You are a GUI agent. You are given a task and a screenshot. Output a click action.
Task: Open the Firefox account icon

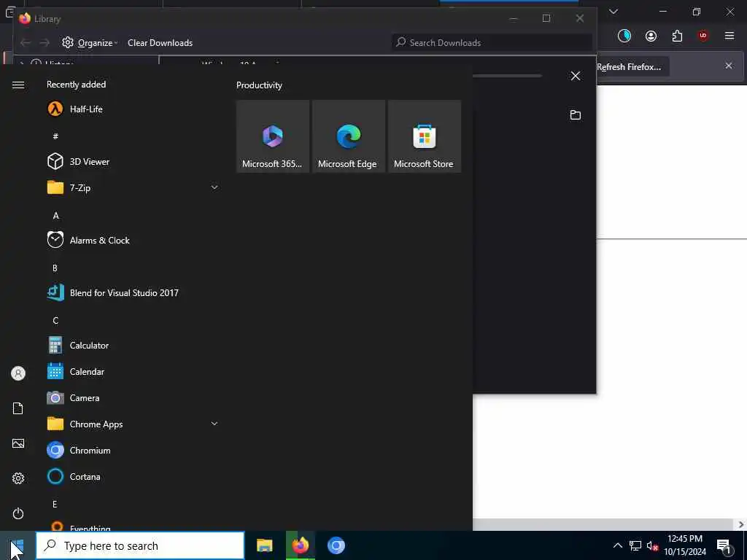pos(651,36)
